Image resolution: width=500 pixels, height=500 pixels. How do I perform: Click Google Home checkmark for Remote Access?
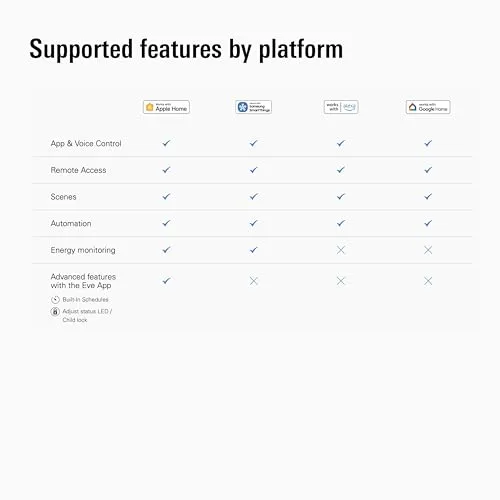(x=428, y=170)
